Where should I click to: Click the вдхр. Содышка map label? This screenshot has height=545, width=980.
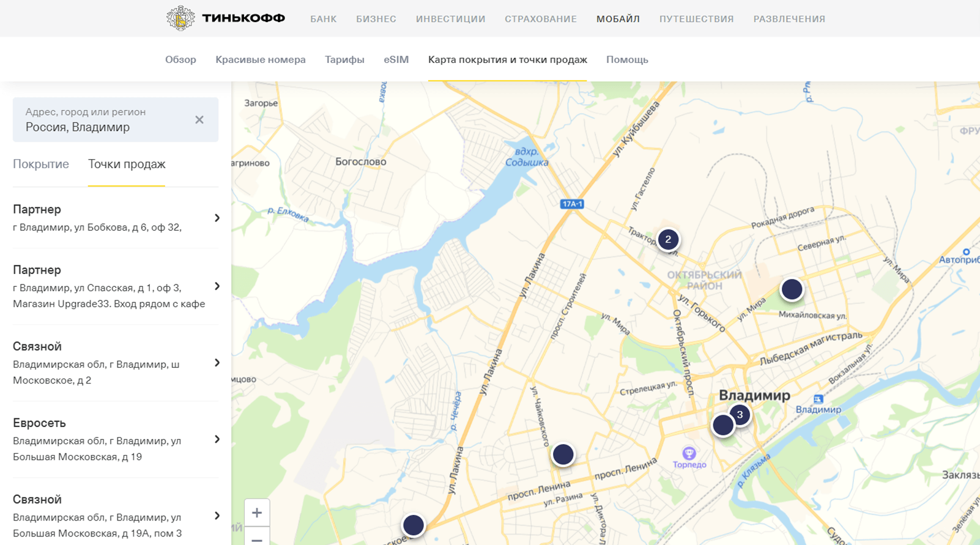(x=527, y=157)
